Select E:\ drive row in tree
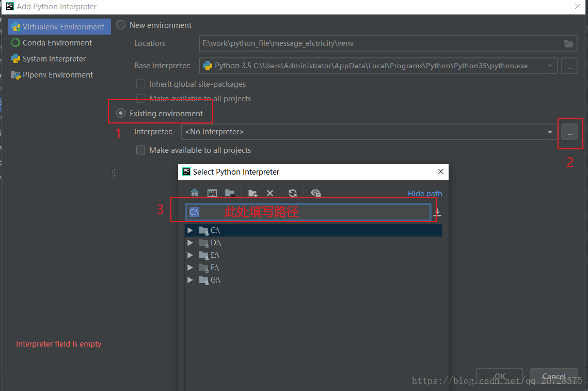The image size is (588, 391). (x=313, y=255)
